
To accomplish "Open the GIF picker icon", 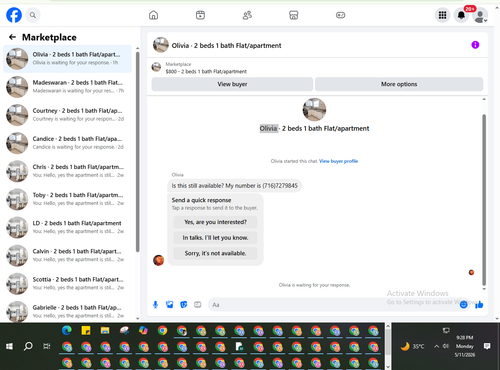I will click(198, 305).
